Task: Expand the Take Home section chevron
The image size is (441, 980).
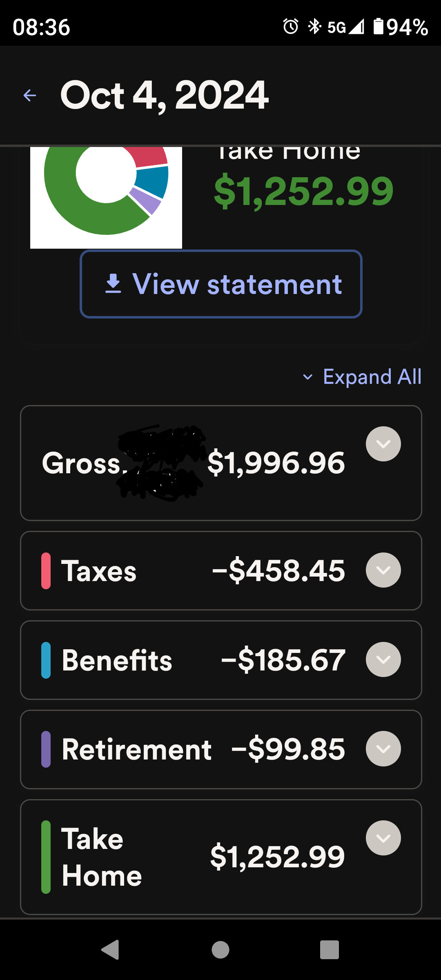Action: [x=383, y=838]
